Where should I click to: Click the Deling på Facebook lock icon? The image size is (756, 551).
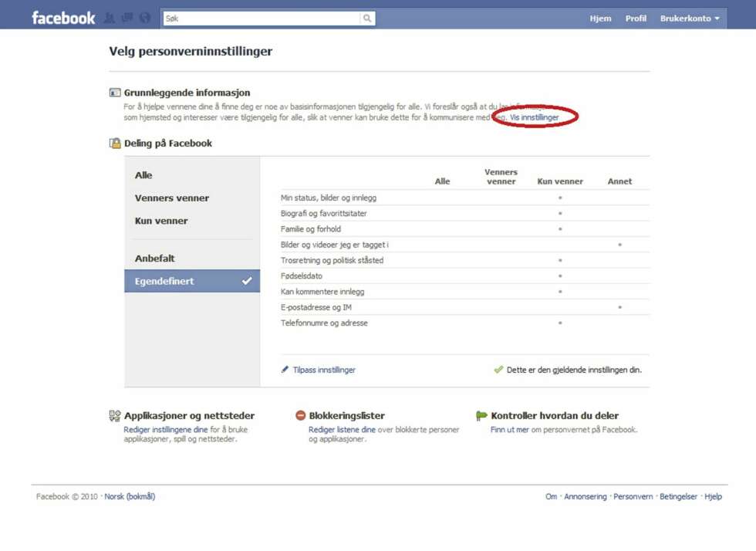115,143
